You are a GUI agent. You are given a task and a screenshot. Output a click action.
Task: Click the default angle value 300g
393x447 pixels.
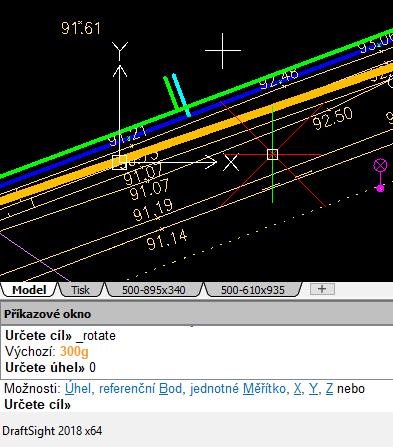pos(74,351)
